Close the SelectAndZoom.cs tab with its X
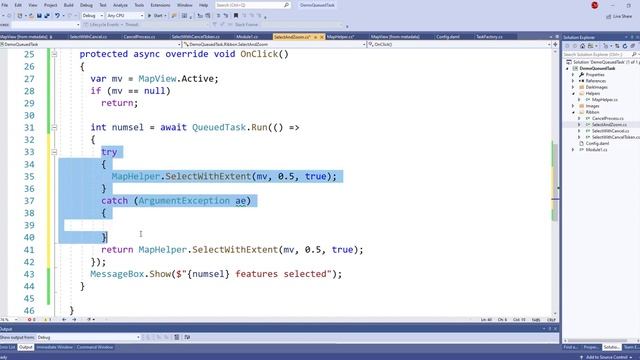 click(322, 37)
